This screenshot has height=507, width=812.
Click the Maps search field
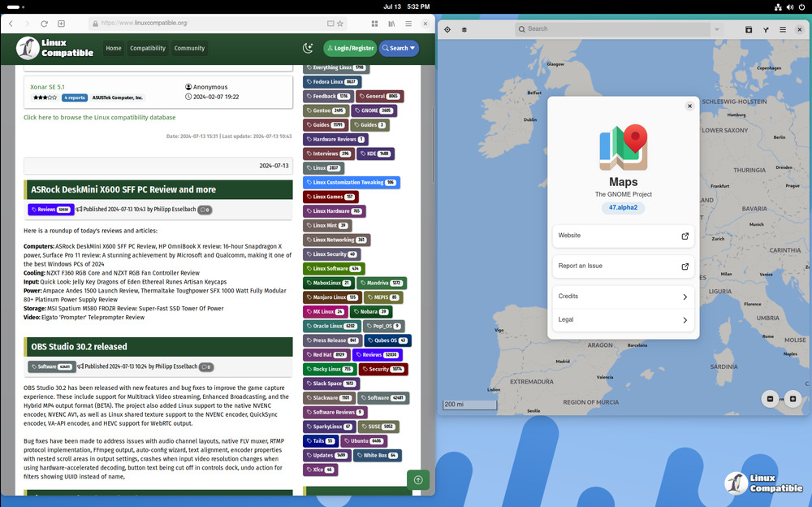click(612, 29)
